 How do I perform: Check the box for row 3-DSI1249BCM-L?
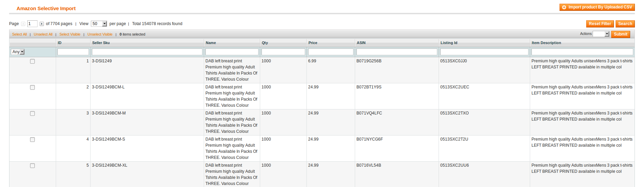(32, 87)
